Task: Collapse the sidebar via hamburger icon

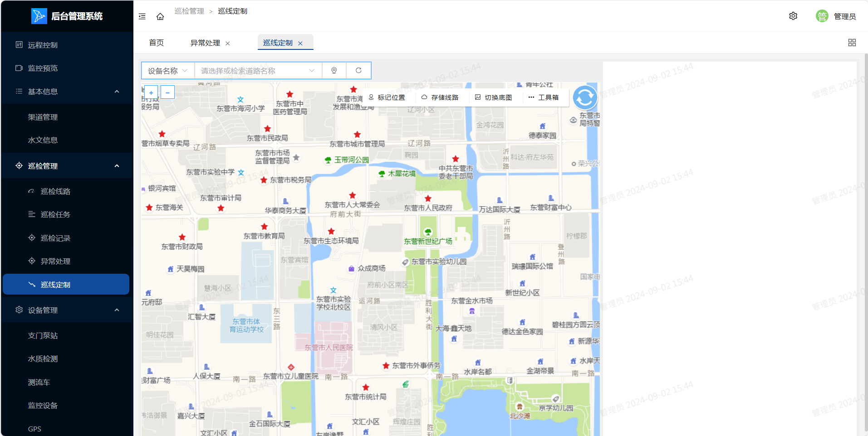Action: point(142,16)
